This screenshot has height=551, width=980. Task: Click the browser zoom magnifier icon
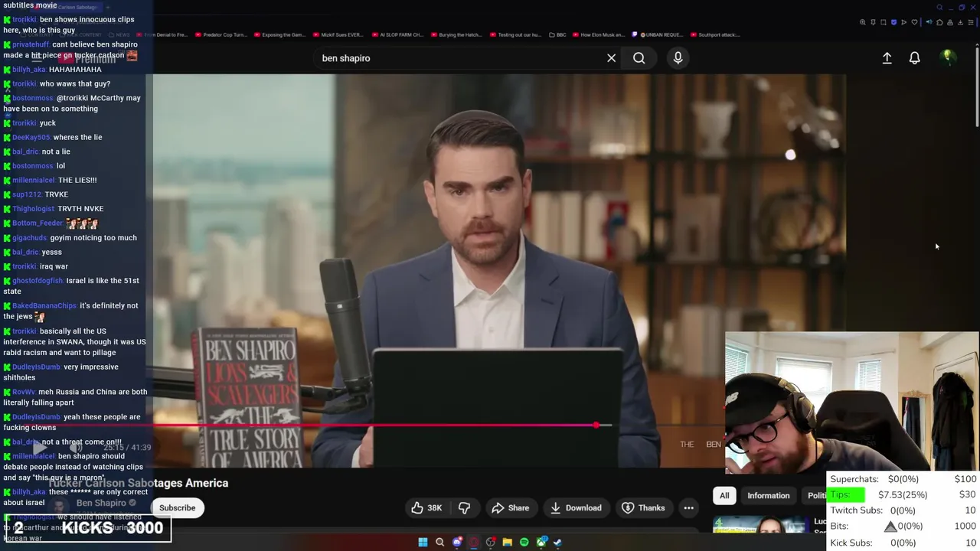pyautogui.click(x=863, y=22)
